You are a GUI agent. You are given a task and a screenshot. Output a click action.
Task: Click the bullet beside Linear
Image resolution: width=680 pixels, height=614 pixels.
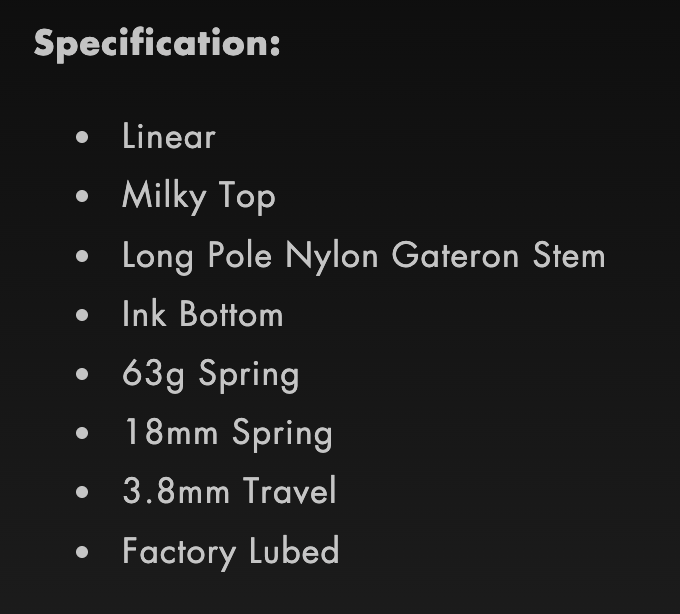pos(82,137)
